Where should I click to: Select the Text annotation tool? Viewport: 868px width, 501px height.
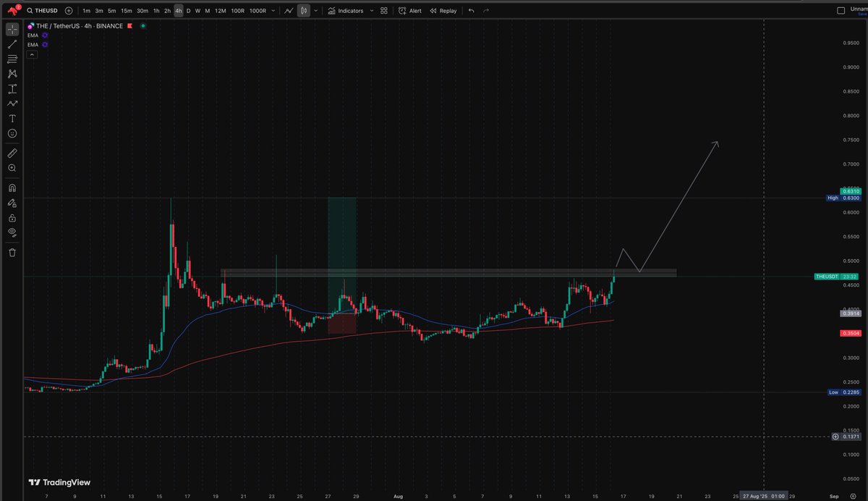pyautogui.click(x=12, y=118)
